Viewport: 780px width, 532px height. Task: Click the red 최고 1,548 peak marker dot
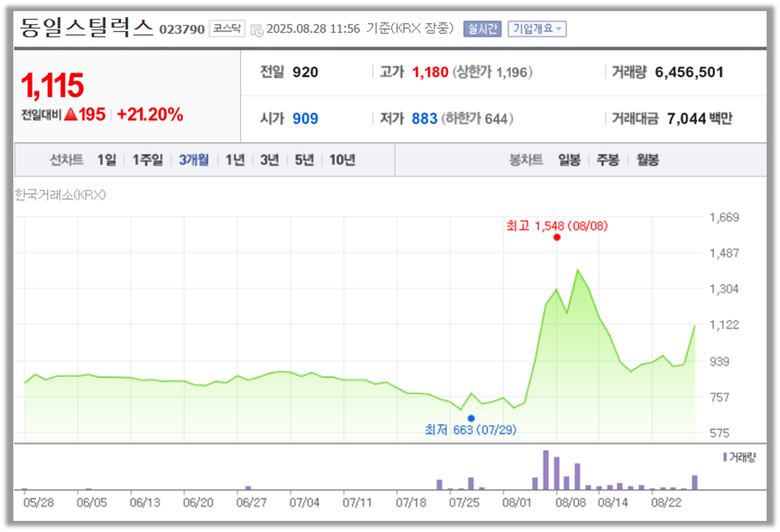[x=557, y=237]
